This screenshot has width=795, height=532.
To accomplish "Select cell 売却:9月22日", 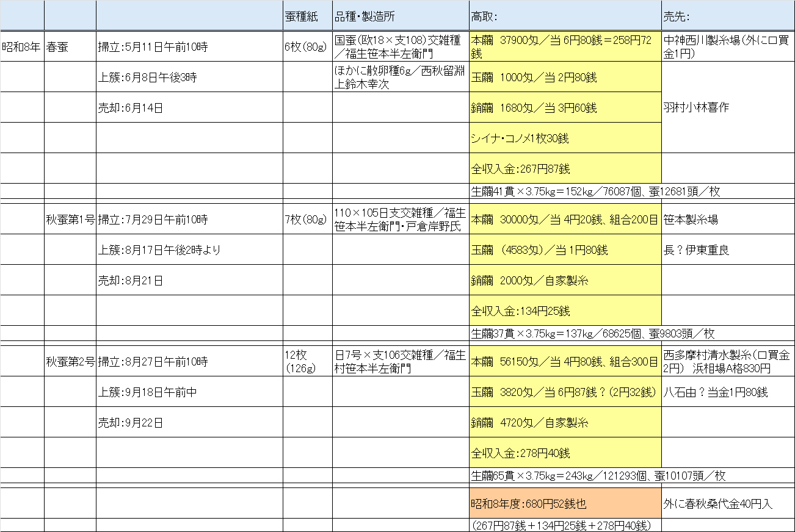I will (x=189, y=422).
